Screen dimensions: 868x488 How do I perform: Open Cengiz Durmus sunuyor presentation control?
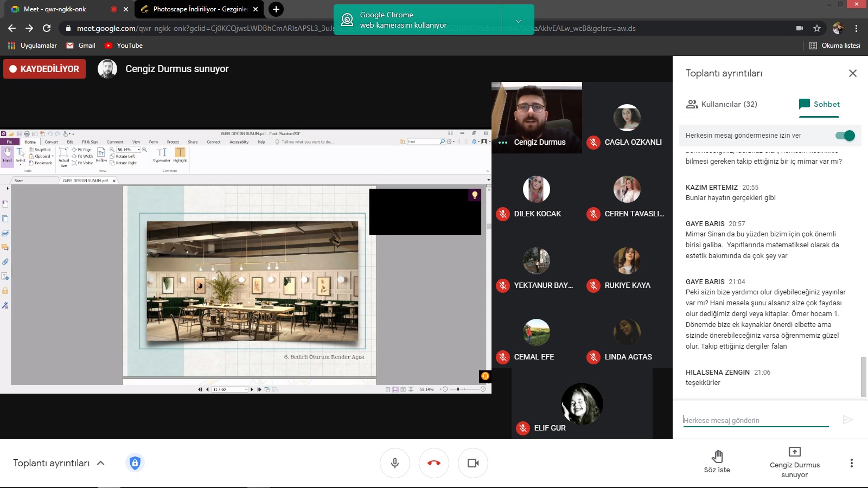coord(794,462)
